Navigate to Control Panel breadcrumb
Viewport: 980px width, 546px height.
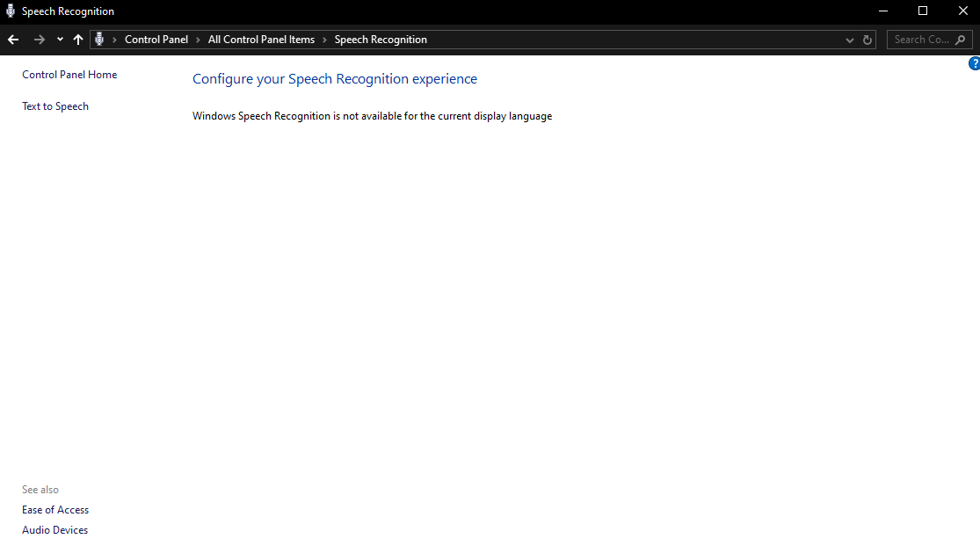point(156,40)
